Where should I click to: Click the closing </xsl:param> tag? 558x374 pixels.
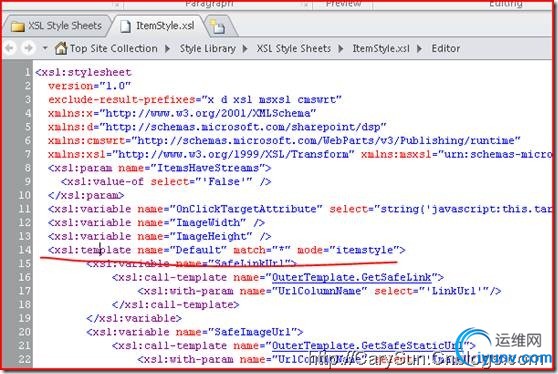pyautogui.click(x=86, y=195)
